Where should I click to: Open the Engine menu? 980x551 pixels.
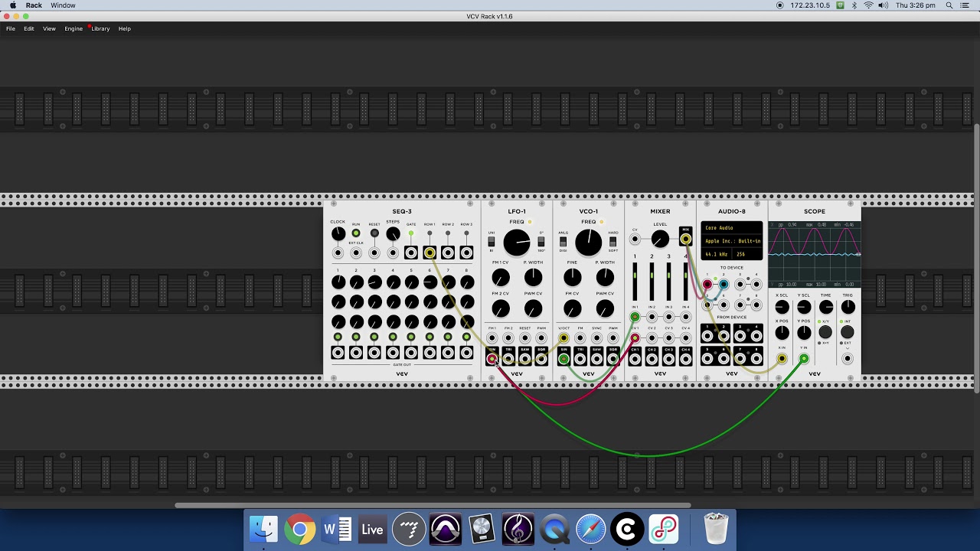point(73,28)
